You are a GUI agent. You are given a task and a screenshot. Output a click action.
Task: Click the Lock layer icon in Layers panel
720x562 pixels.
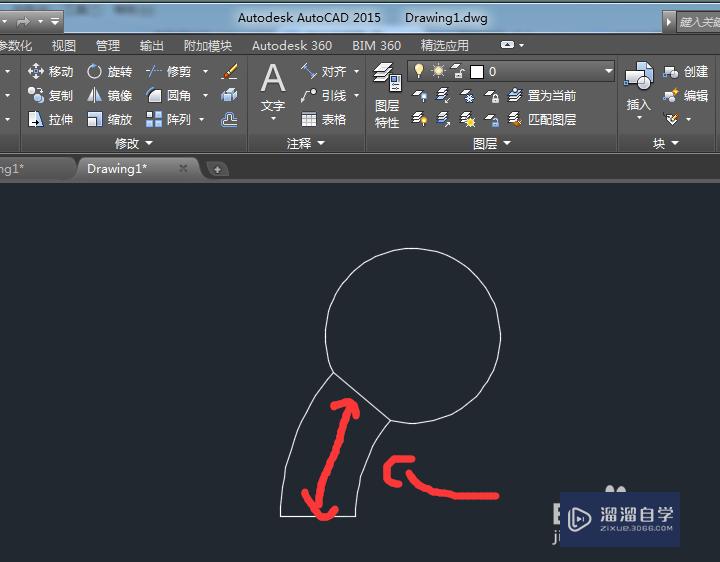pyautogui.click(x=492, y=96)
